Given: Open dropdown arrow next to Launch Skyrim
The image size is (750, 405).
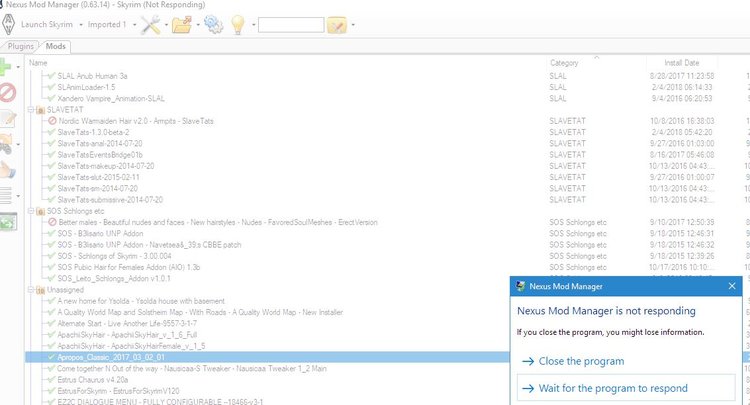Looking at the screenshot, I should (81, 25).
